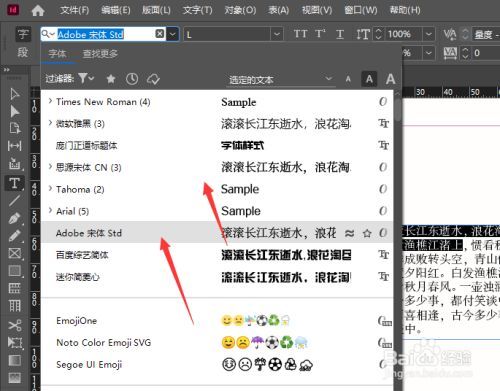Select the Line tool

click(14, 201)
